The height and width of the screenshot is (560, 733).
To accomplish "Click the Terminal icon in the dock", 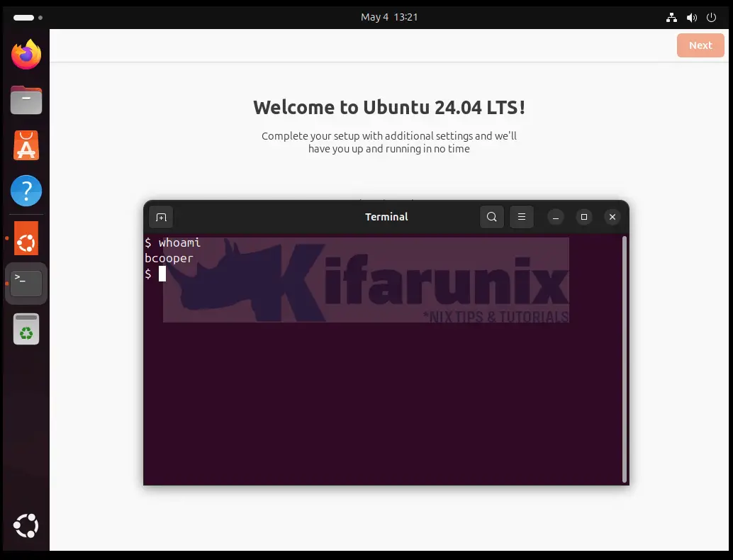I will (x=26, y=284).
